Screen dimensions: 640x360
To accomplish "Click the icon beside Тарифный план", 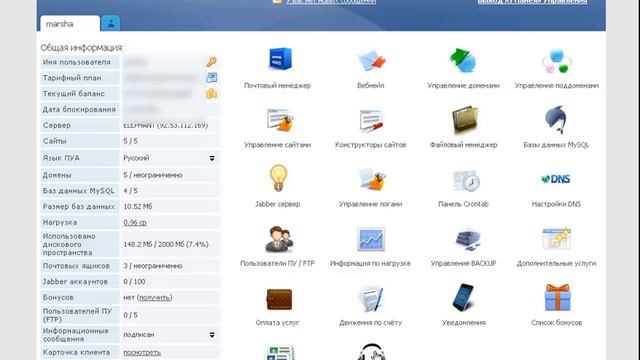I will [212, 78].
